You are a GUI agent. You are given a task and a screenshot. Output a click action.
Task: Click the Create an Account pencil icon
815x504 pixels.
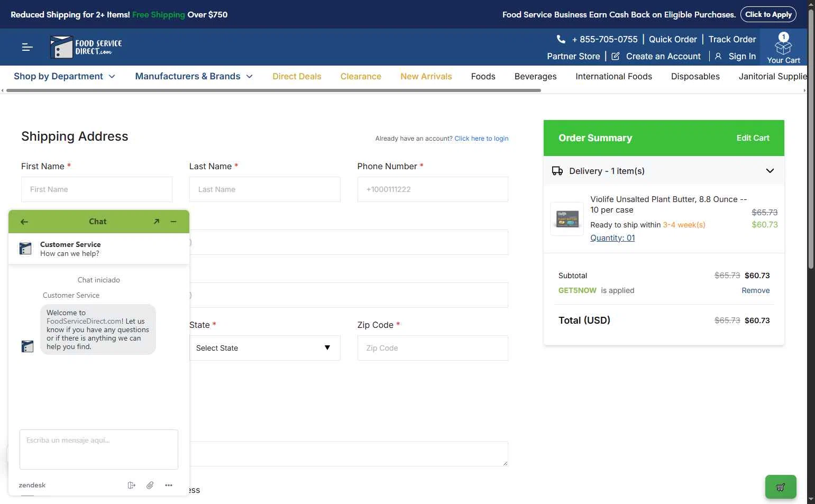616,56
